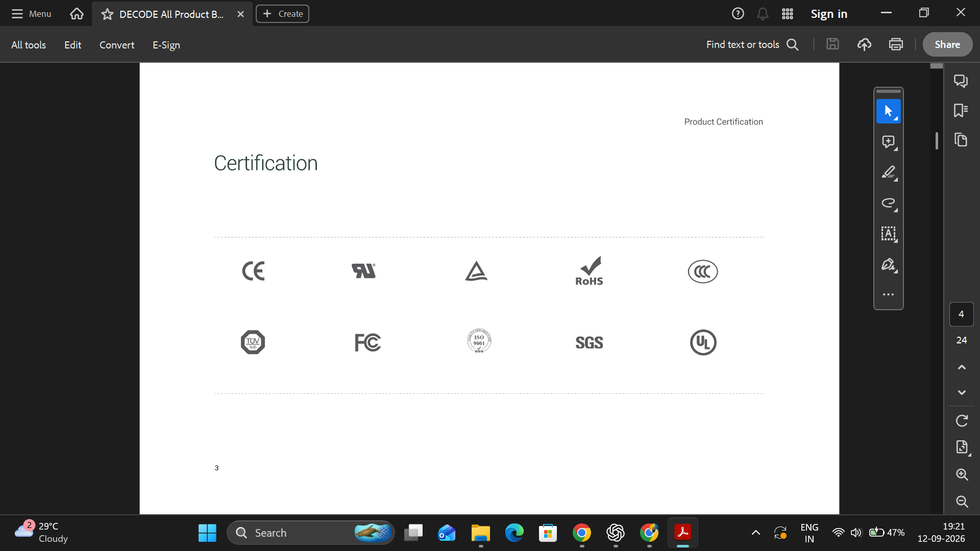The image size is (980, 551).
Task: Open the notifications bell
Action: pyautogui.click(x=763, y=14)
